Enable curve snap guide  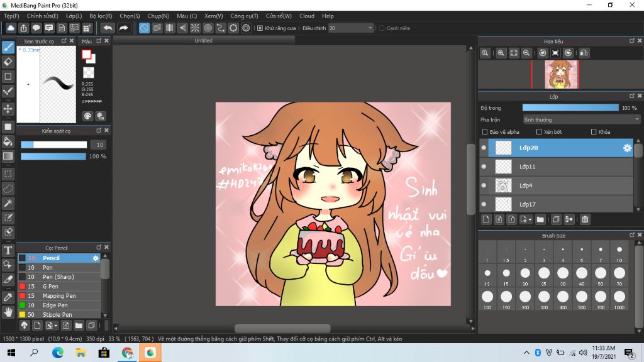221,28
